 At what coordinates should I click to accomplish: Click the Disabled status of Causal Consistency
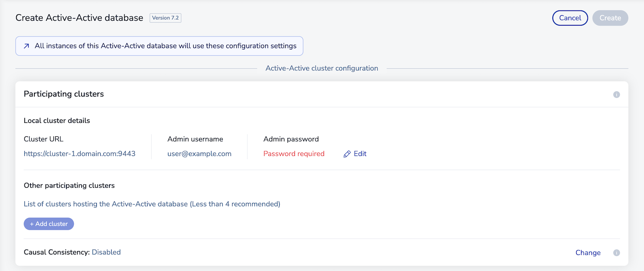click(106, 252)
